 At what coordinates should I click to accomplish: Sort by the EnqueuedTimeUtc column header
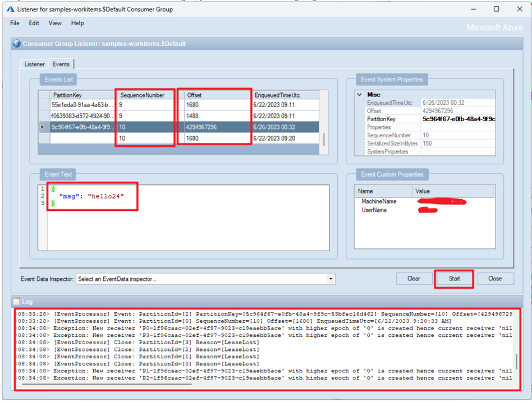[286, 95]
